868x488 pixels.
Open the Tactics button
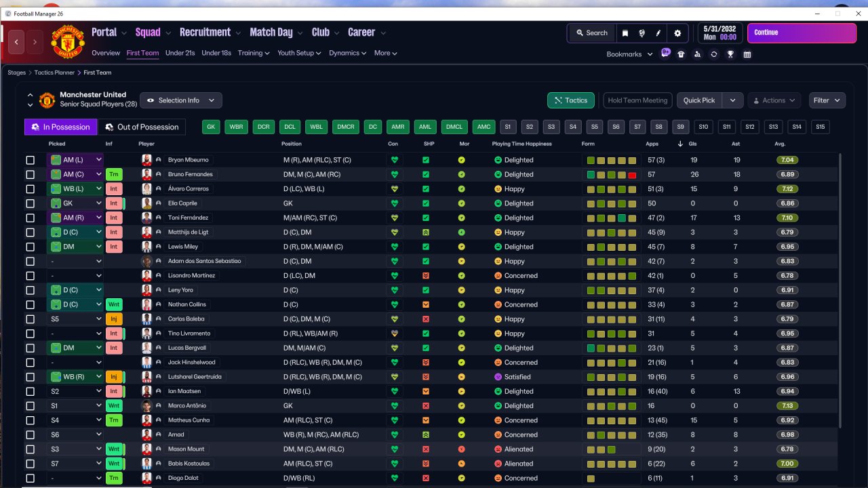[x=571, y=100]
